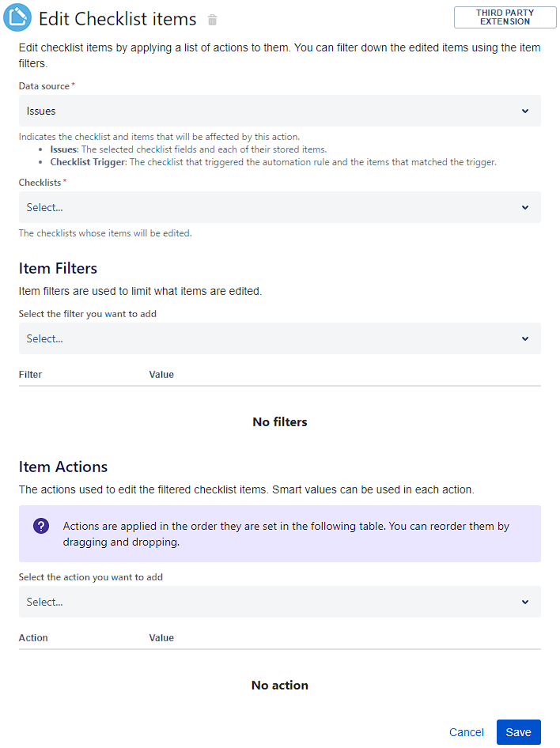Click the blue Edit Checklist pencil icon
The image size is (560, 748).
coord(17,17)
